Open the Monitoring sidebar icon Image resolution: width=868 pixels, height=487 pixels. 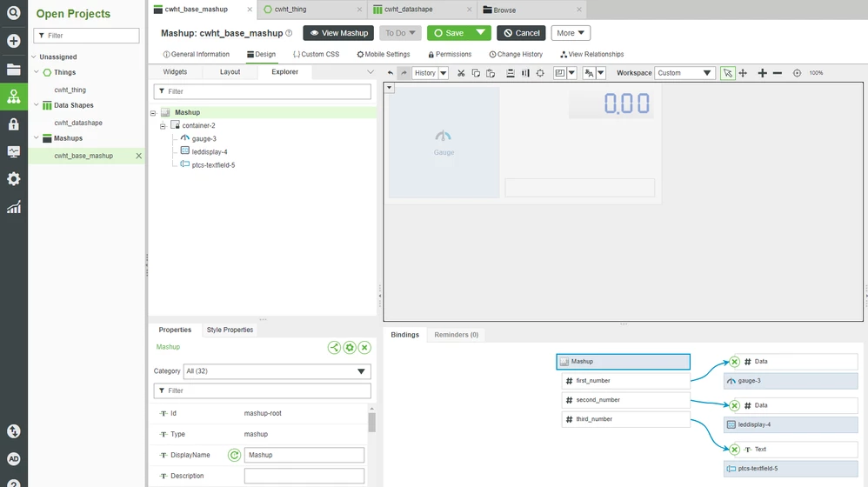13,151
